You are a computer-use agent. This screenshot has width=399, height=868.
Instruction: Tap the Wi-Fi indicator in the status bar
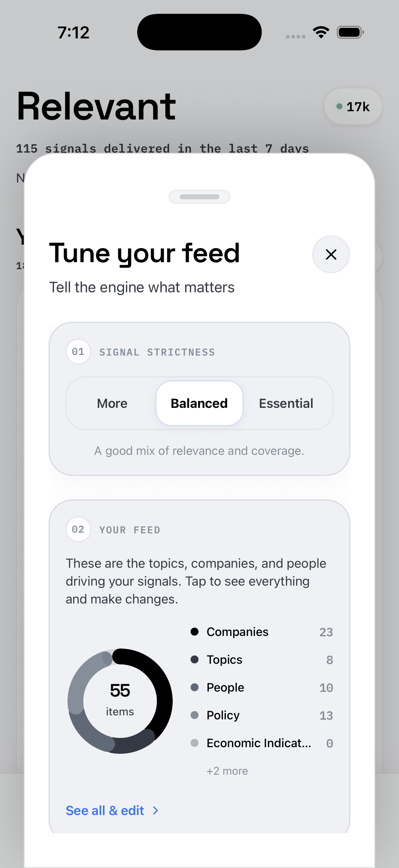321,31
